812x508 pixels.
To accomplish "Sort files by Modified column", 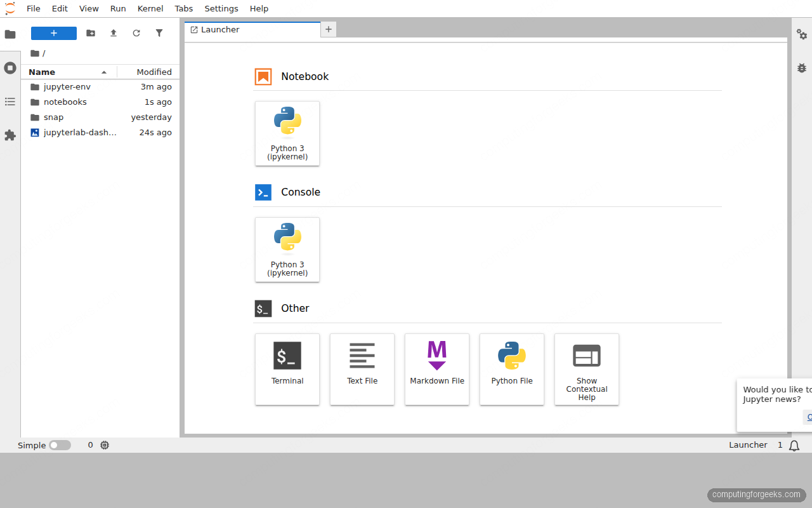I will [x=148, y=72].
